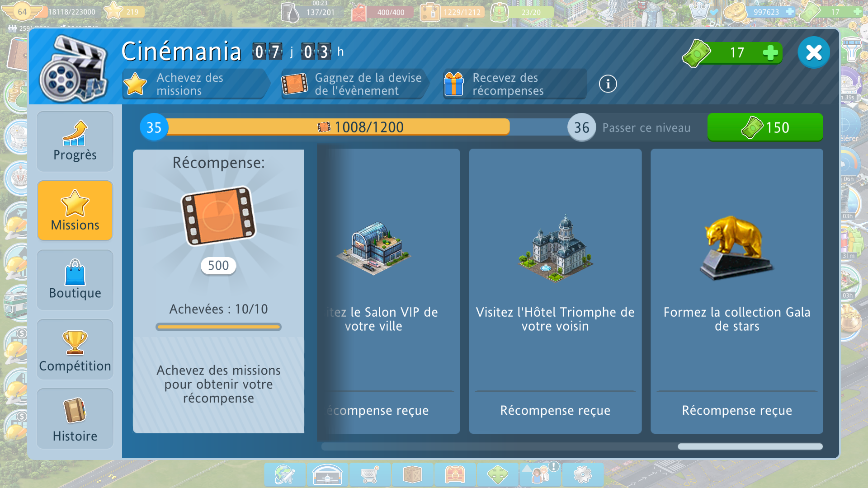Open the friends icon with alert

tap(540, 474)
